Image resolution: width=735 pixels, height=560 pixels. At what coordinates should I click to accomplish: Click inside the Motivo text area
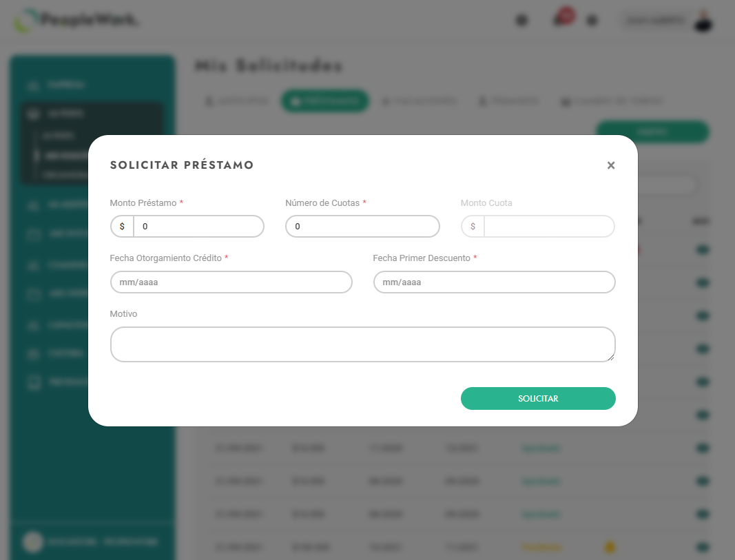click(x=362, y=344)
